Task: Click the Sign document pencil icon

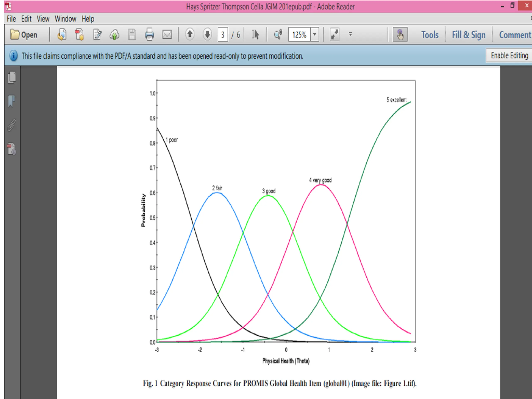Action: click(97, 35)
